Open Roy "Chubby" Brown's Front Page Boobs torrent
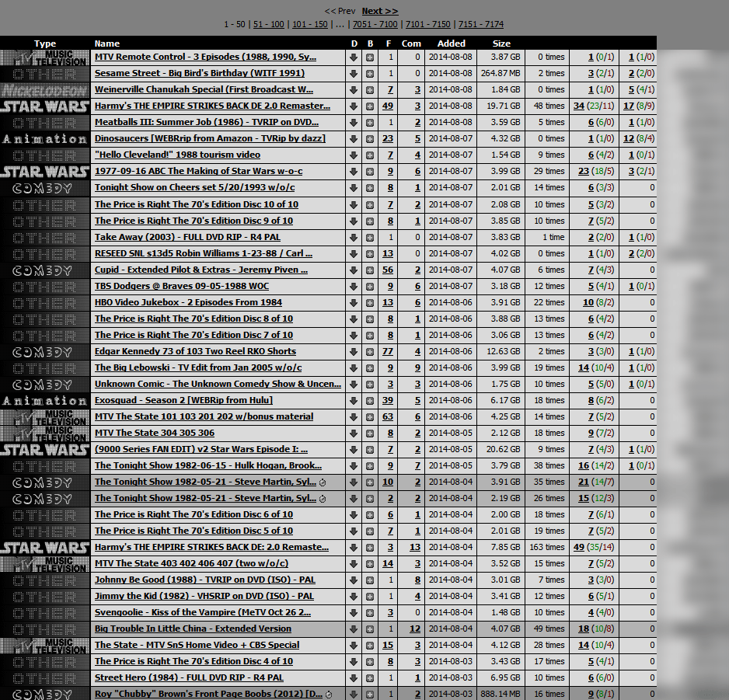 coord(208,694)
